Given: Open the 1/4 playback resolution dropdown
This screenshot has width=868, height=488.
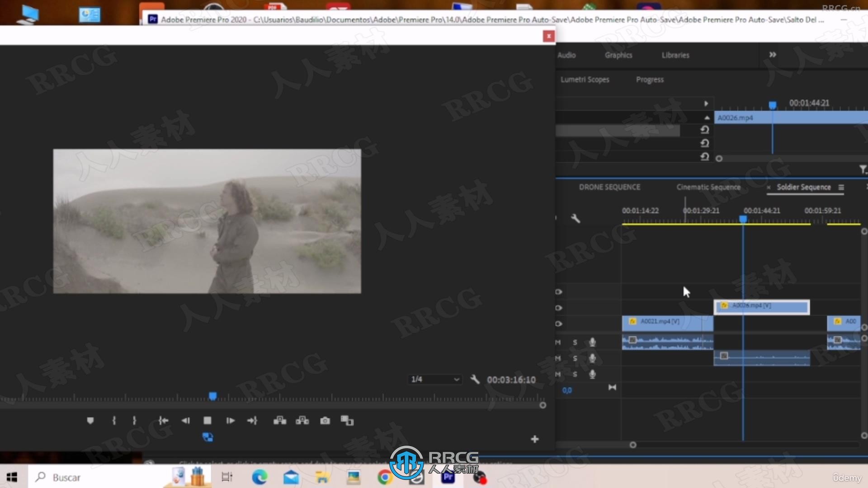Looking at the screenshot, I should coord(435,380).
